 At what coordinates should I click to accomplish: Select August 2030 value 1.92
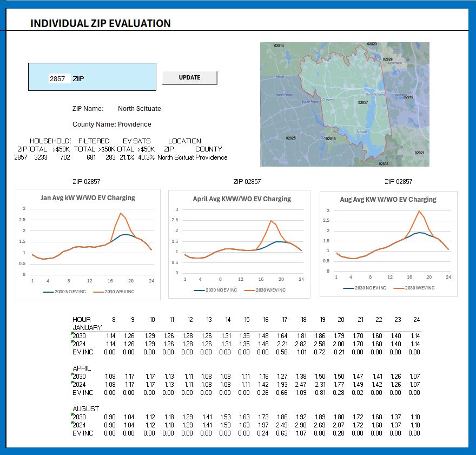(301, 417)
